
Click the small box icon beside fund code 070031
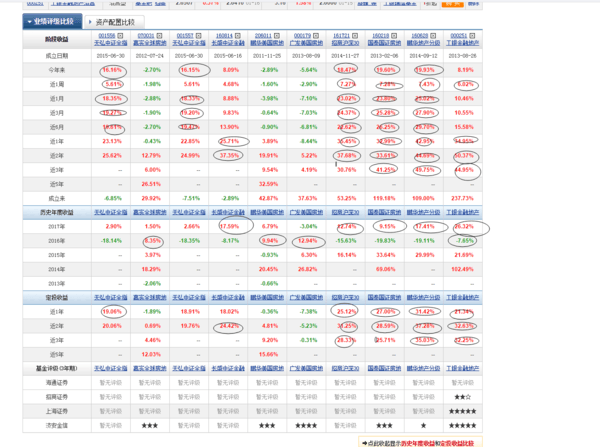click(159, 36)
